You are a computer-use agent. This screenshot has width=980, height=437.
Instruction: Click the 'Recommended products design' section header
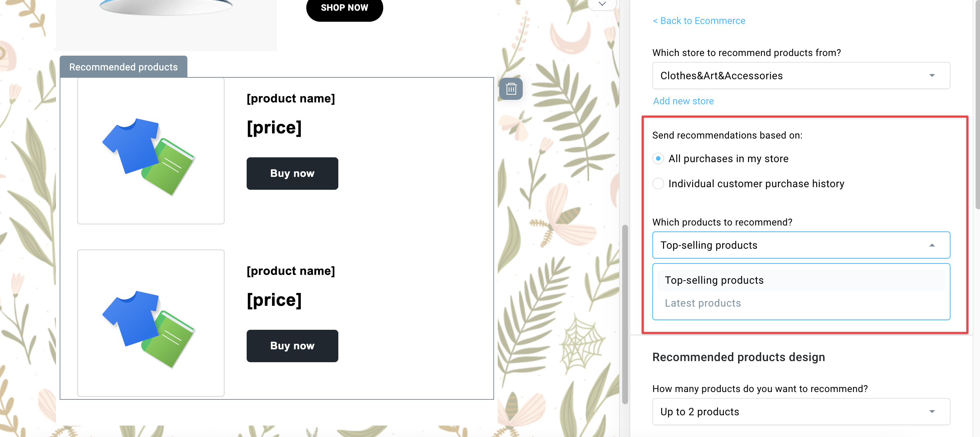point(738,357)
